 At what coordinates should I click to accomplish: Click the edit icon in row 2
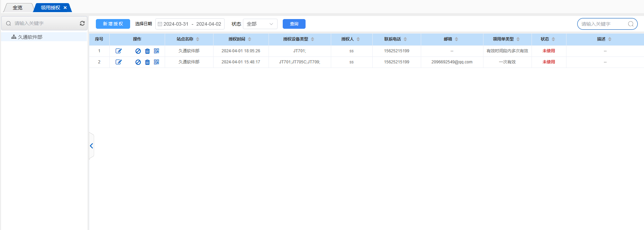[x=119, y=62]
